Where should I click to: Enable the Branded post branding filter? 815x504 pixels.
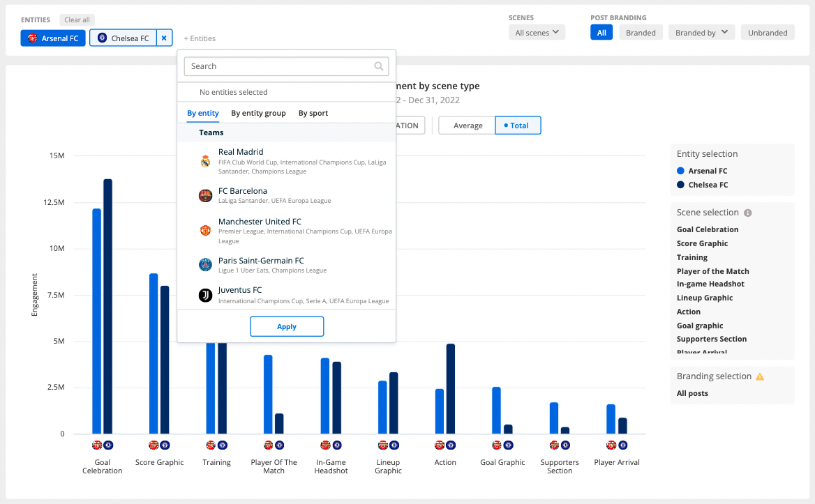coord(641,32)
